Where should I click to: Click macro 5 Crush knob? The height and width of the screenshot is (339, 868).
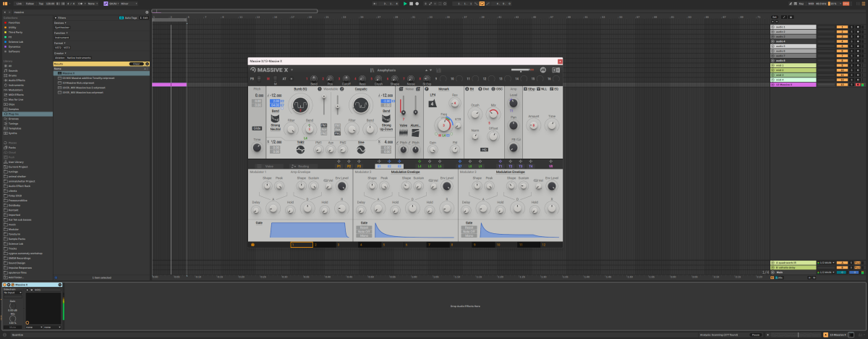coord(378,78)
